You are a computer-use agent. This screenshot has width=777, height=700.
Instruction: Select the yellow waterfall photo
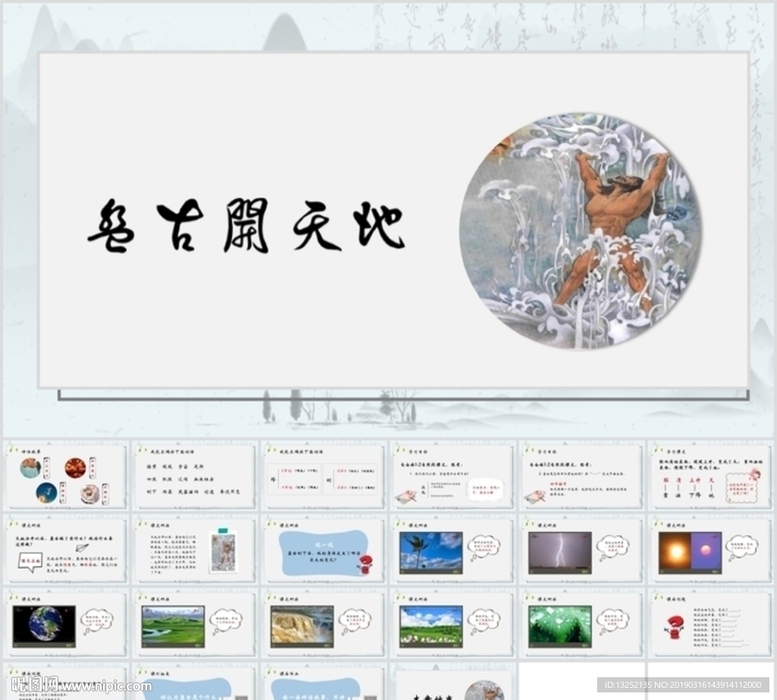[x=302, y=626]
